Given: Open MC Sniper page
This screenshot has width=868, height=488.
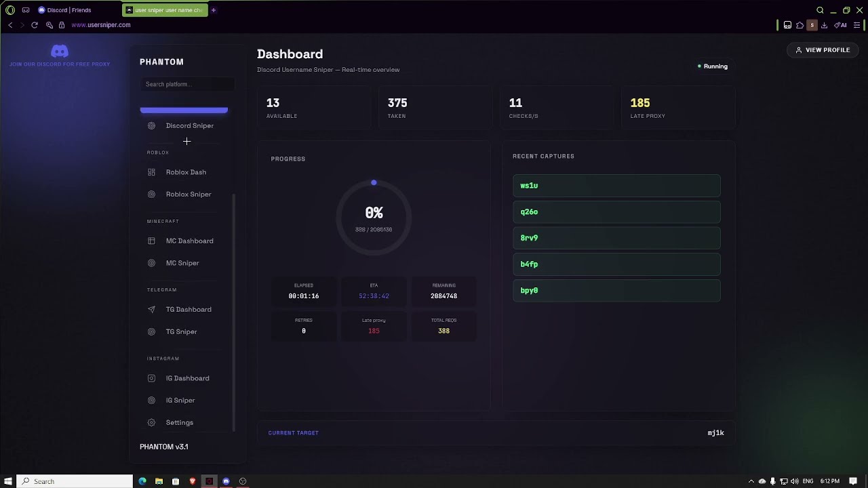Looking at the screenshot, I should tap(184, 263).
